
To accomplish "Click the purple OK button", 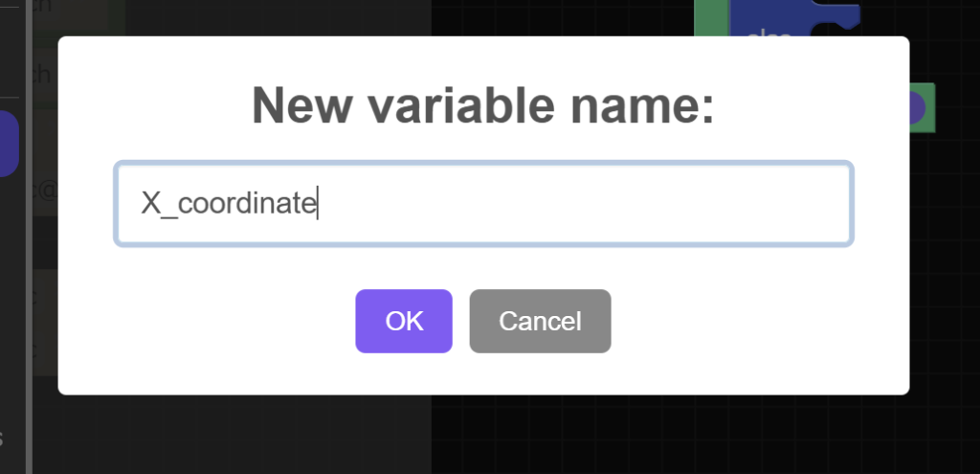I will [x=403, y=321].
